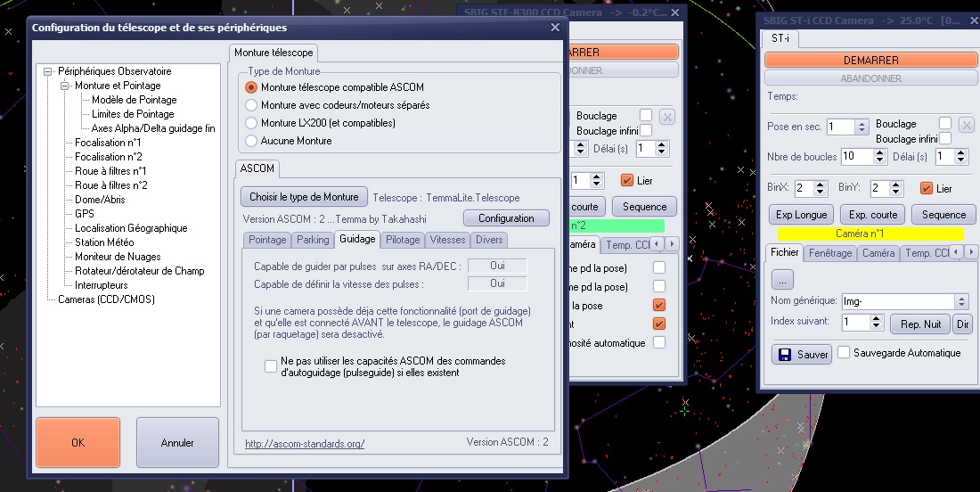Select 'Monture LX200 (et compatibles)' radio option
The height and width of the screenshot is (492, 980).
click(x=252, y=123)
